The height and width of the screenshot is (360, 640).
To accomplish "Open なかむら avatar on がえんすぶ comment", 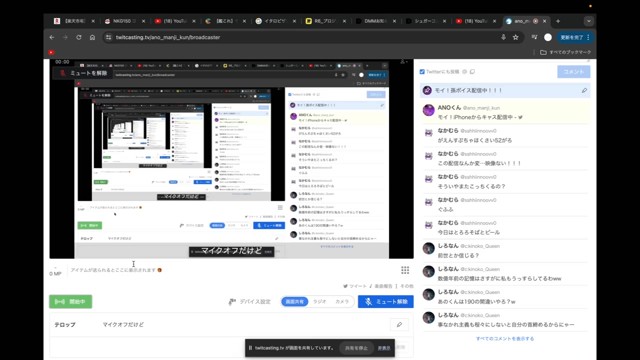I will (429, 133).
